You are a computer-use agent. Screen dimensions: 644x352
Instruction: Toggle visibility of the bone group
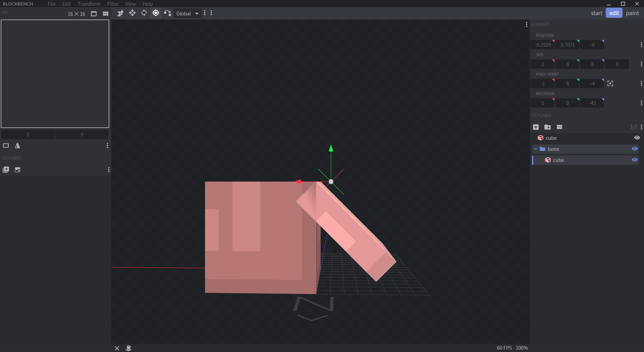(x=635, y=149)
